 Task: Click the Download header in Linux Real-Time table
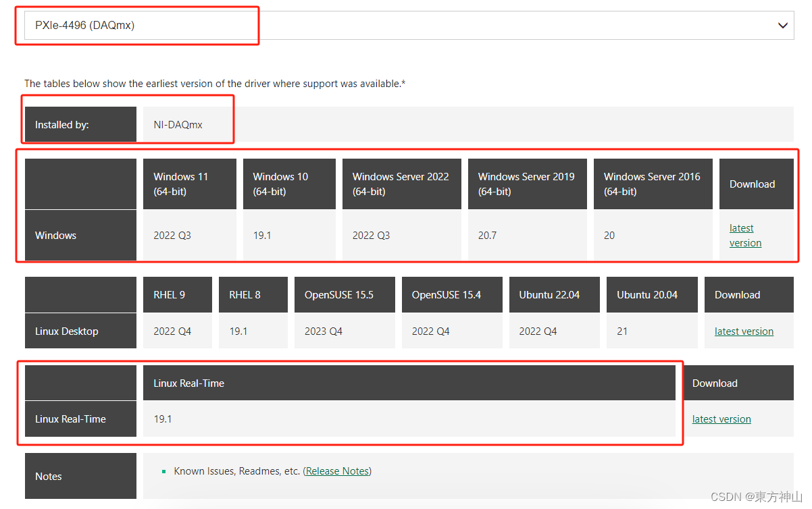(738, 383)
